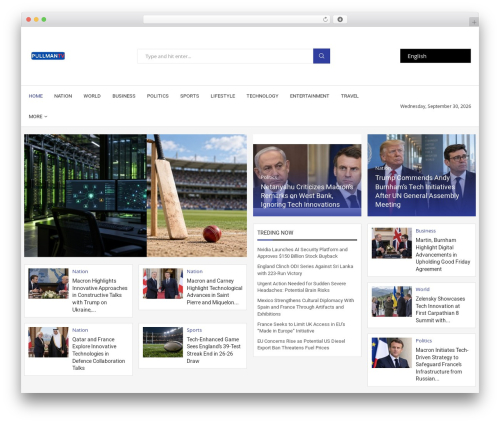Open Tech-Enhanced Game Sees England's article
The height and width of the screenshot is (423, 500).
point(214,350)
